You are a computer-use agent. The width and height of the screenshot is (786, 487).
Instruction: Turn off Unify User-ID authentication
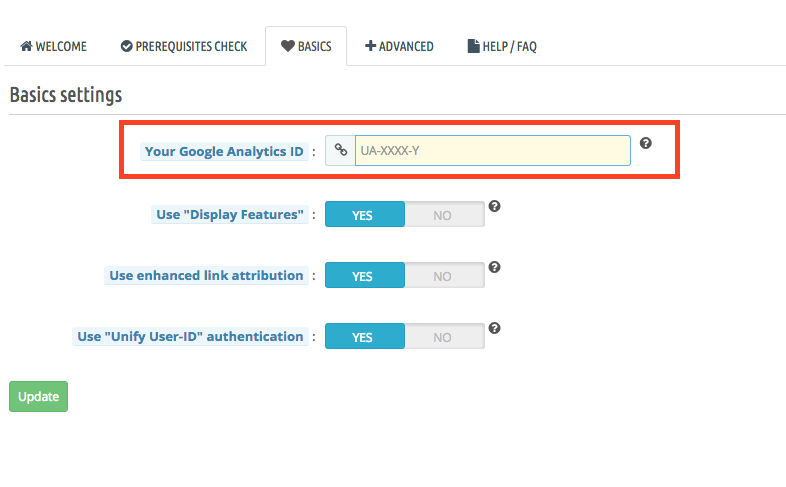point(444,336)
